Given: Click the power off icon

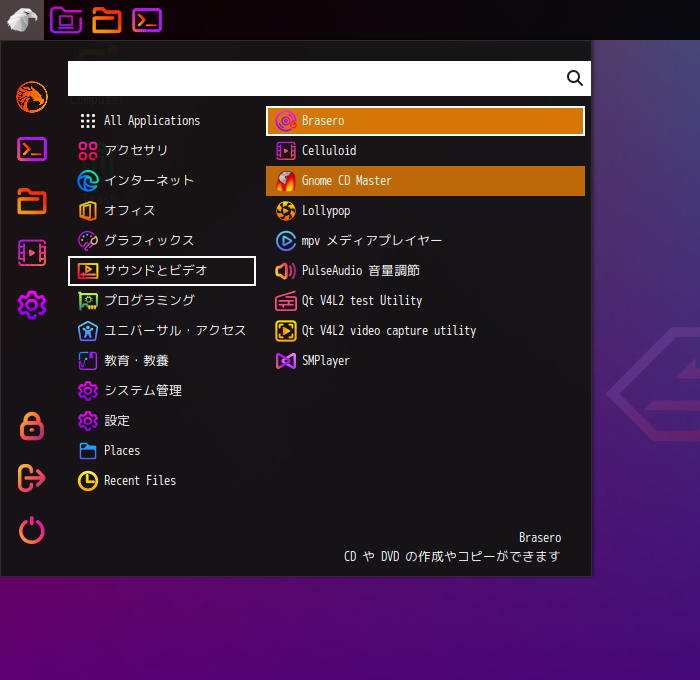Looking at the screenshot, I should [32, 530].
